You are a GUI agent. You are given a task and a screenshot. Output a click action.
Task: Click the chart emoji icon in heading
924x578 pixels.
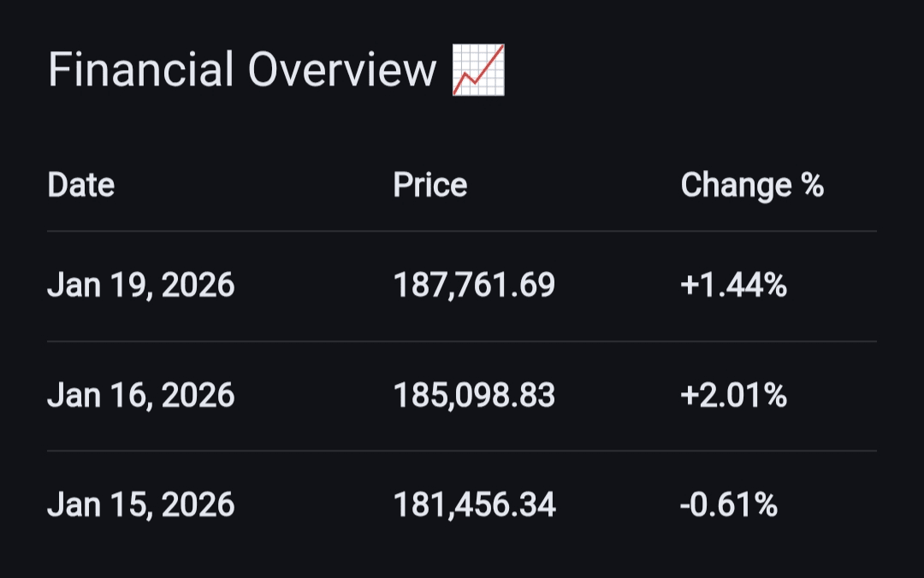coord(478,70)
